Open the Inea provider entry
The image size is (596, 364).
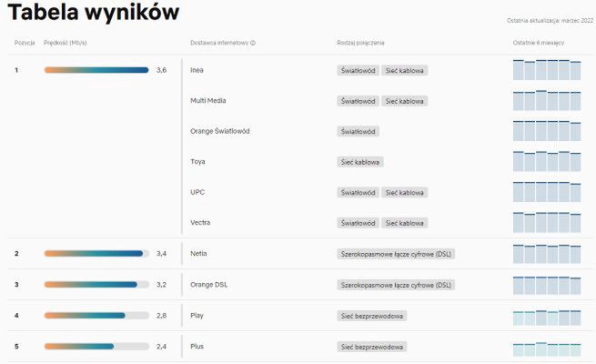tap(197, 70)
